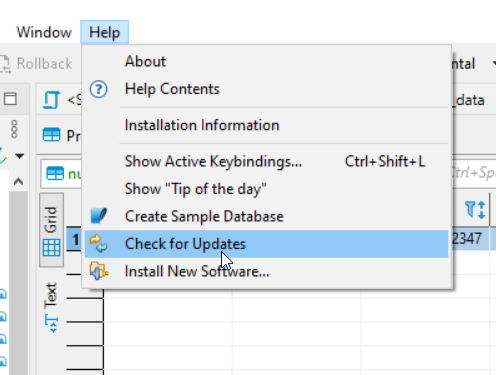Click the Install New Software icon

[x=99, y=271]
